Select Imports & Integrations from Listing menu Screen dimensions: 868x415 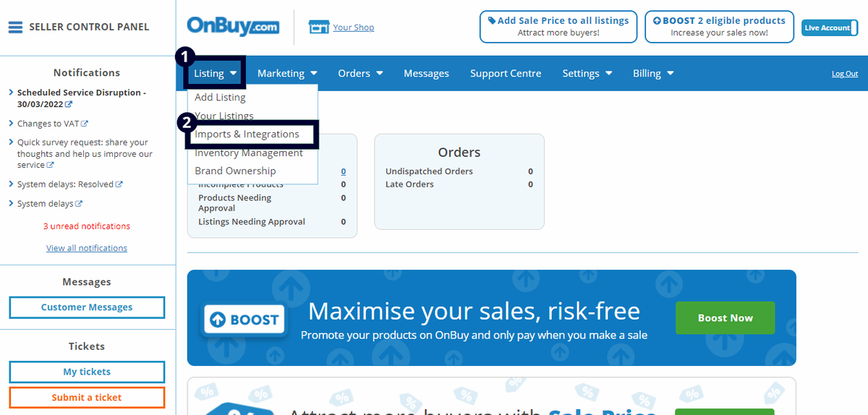tap(247, 134)
